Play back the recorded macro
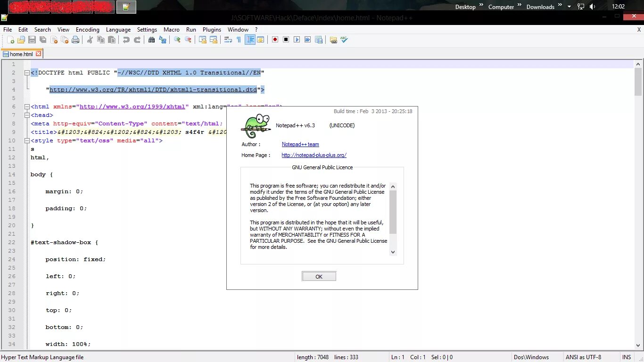 coord(297,40)
